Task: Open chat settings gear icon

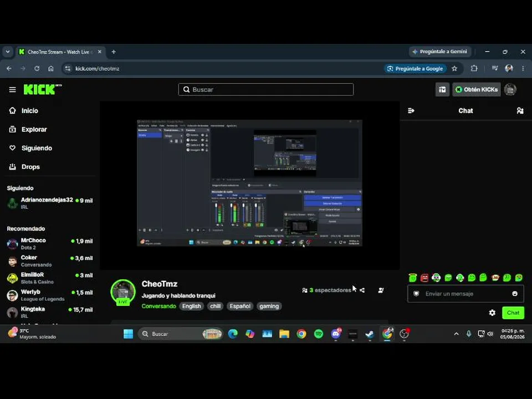Action: coord(492,313)
